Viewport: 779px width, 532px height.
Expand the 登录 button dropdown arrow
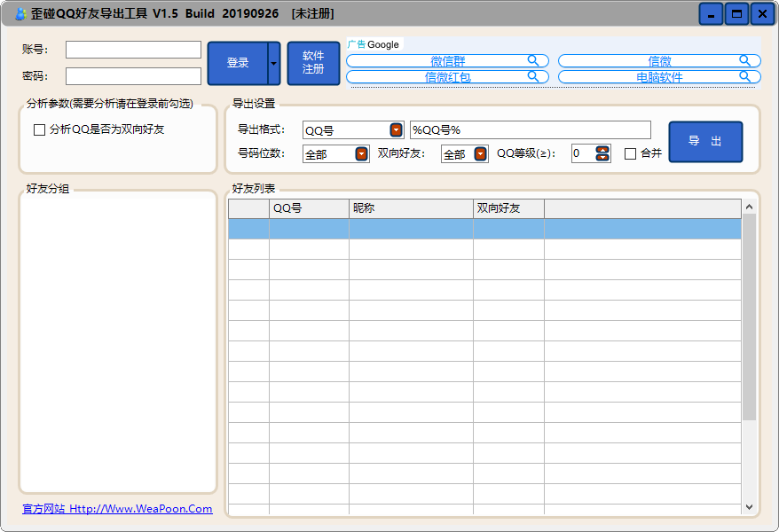(272, 63)
